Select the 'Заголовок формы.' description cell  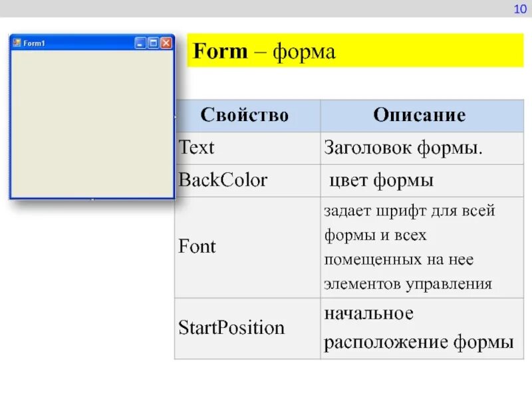pos(422,148)
